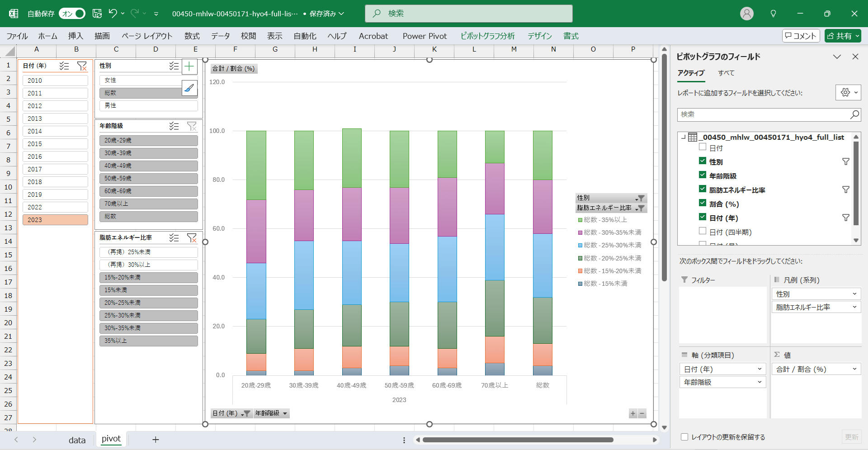
Task: Enable レイアウトの更新を保留する checkbox
Action: [x=684, y=437]
